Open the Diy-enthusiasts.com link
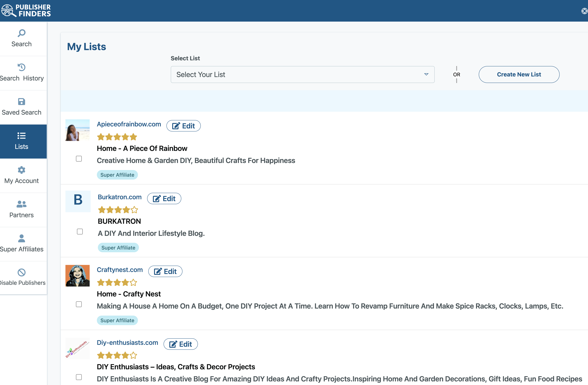 click(127, 343)
